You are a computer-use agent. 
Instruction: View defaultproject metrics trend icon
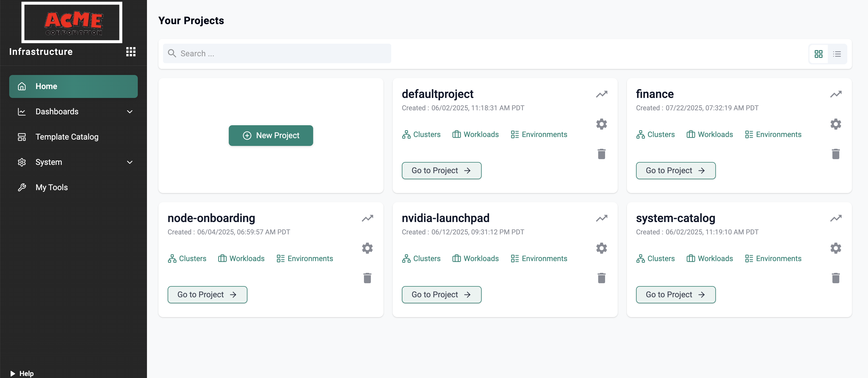(x=601, y=94)
